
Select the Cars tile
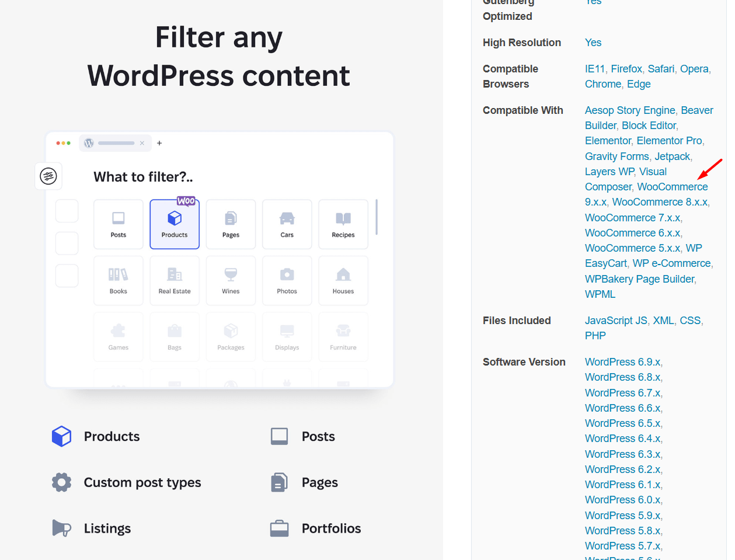click(x=287, y=224)
